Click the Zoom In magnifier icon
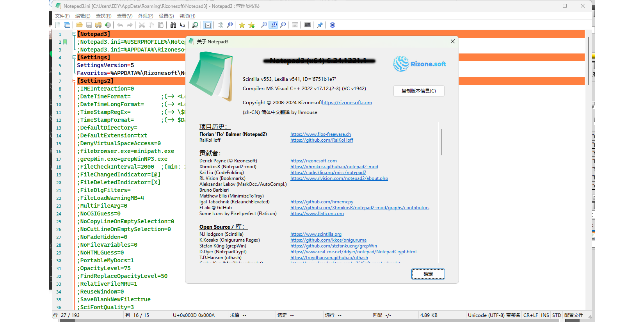The image size is (644, 322). (x=264, y=25)
